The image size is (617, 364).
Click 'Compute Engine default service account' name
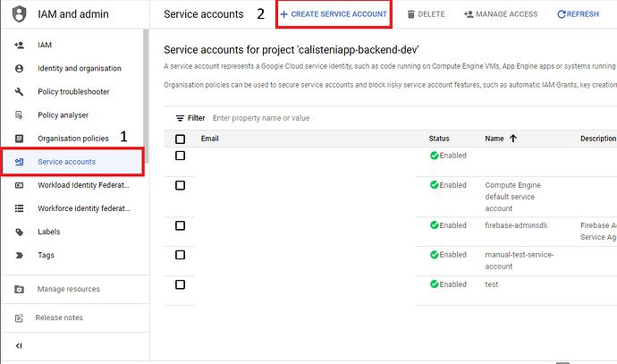(x=512, y=197)
